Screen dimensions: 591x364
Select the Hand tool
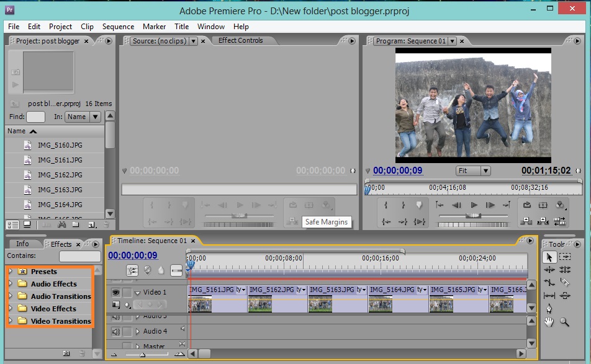(x=549, y=322)
